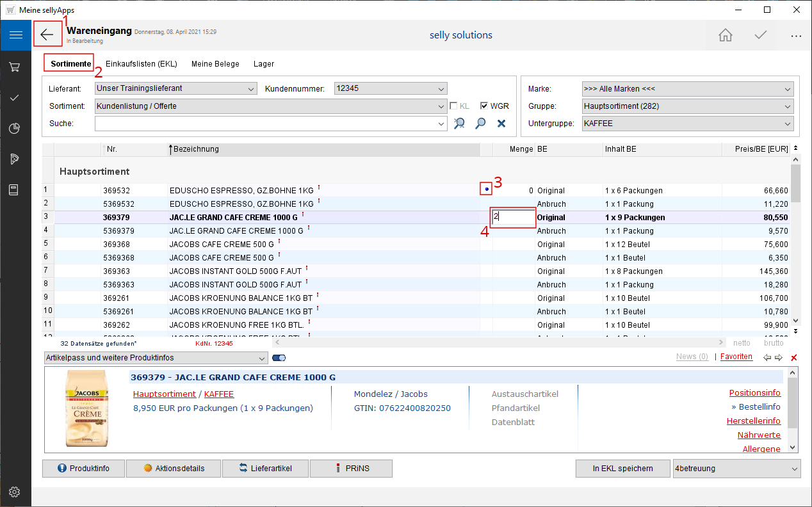Viewport: 812px width, 507px height.
Task: Open the Nährwerte link
Action: [758, 435]
